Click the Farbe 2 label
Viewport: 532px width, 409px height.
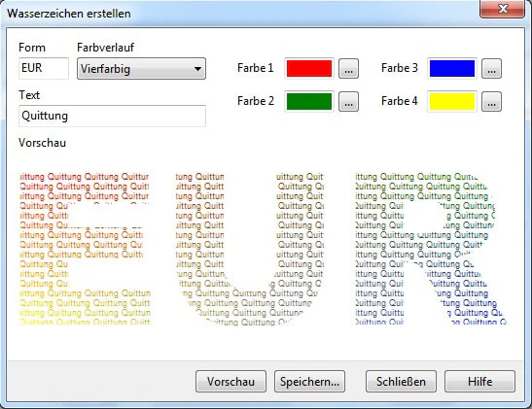coord(256,101)
